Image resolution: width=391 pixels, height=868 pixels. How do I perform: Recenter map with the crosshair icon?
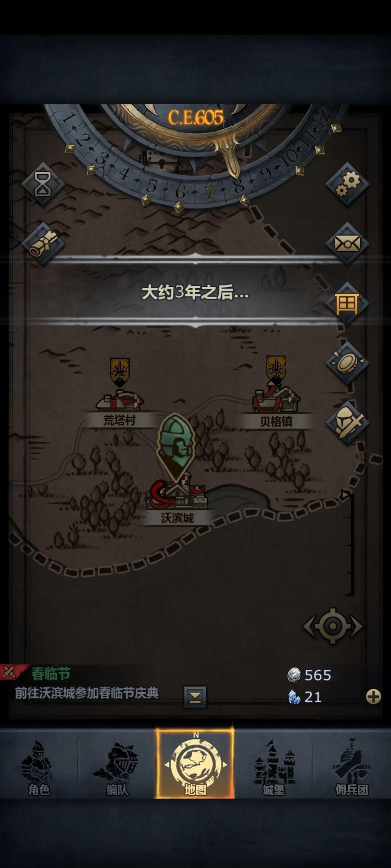click(x=333, y=626)
